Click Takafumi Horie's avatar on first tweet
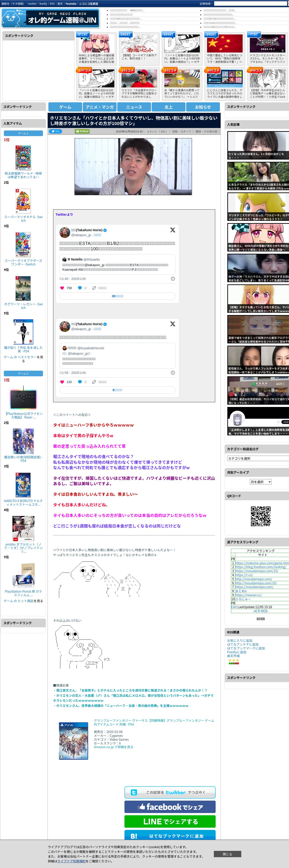The width and height of the screenshot is (289, 868). (x=65, y=232)
